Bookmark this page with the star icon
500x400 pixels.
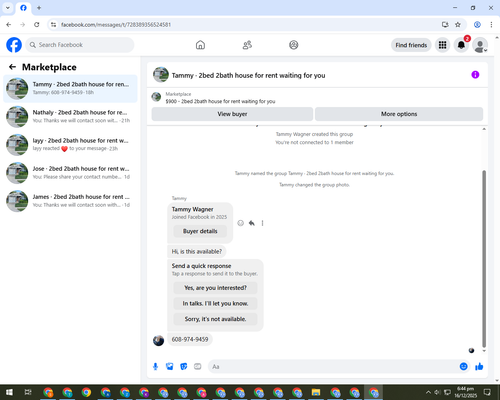pos(458,25)
